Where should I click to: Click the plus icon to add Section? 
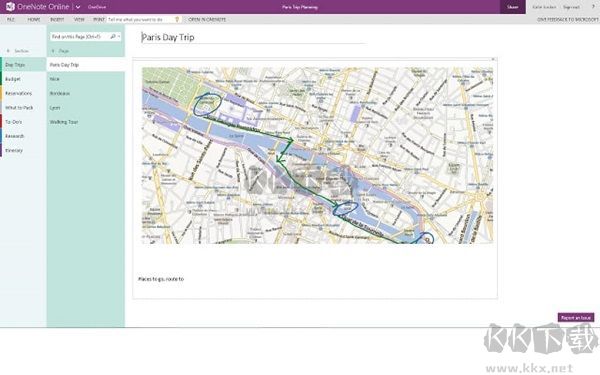click(8, 51)
